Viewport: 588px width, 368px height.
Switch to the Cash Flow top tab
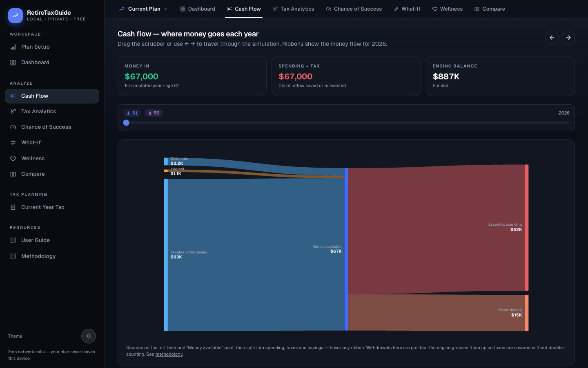click(244, 9)
